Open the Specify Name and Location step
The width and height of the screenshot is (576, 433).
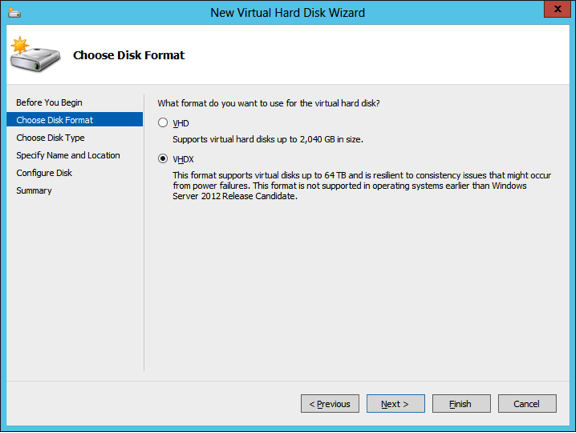68,155
